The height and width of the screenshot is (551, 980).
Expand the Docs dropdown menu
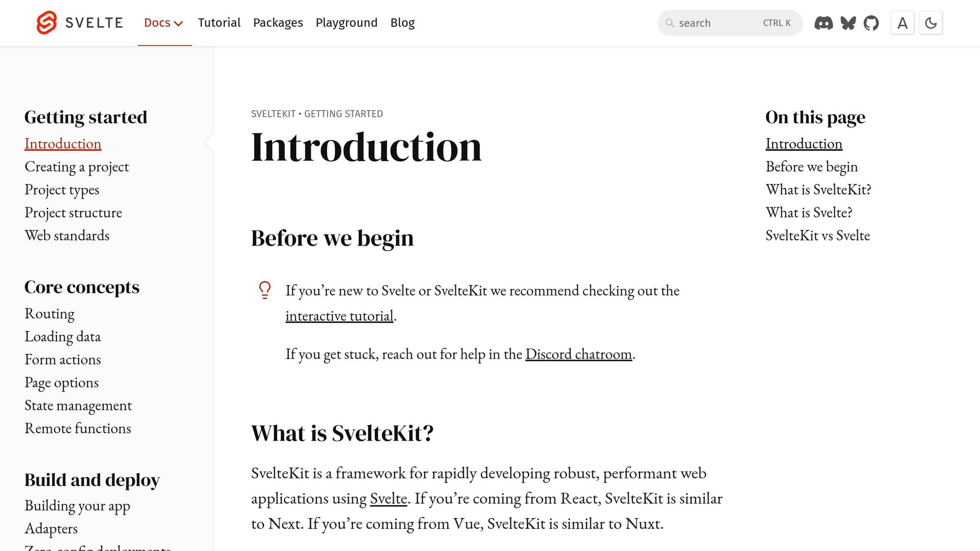164,22
